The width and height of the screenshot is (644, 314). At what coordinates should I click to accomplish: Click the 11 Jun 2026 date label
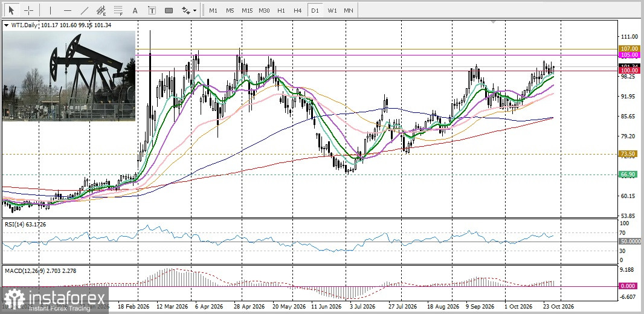tap(326, 307)
